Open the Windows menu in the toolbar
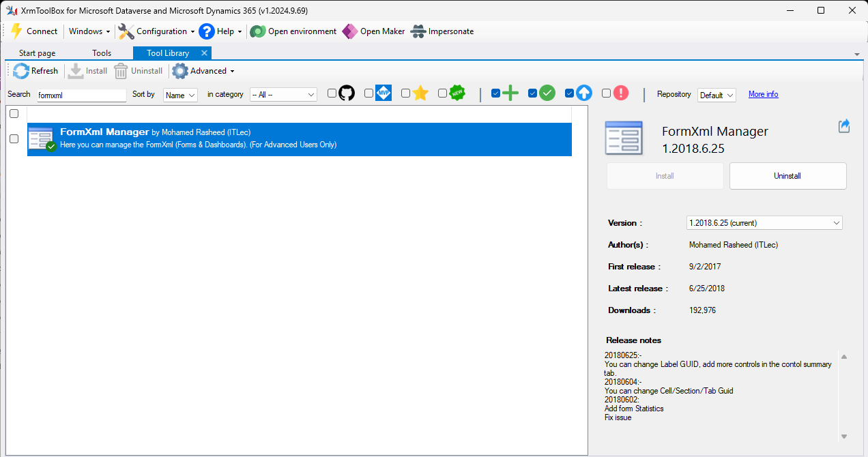The height and width of the screenshot is (457, 868). point(89,31)
